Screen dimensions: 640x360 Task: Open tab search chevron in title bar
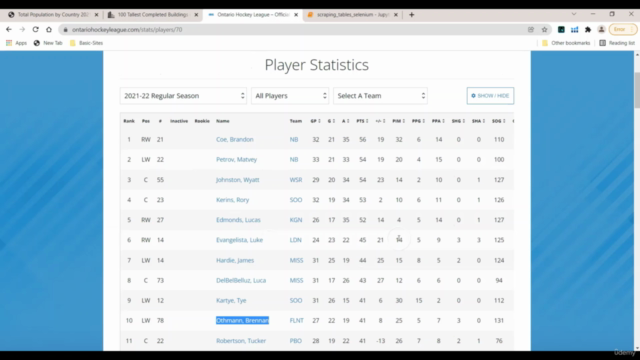[574, 14]
